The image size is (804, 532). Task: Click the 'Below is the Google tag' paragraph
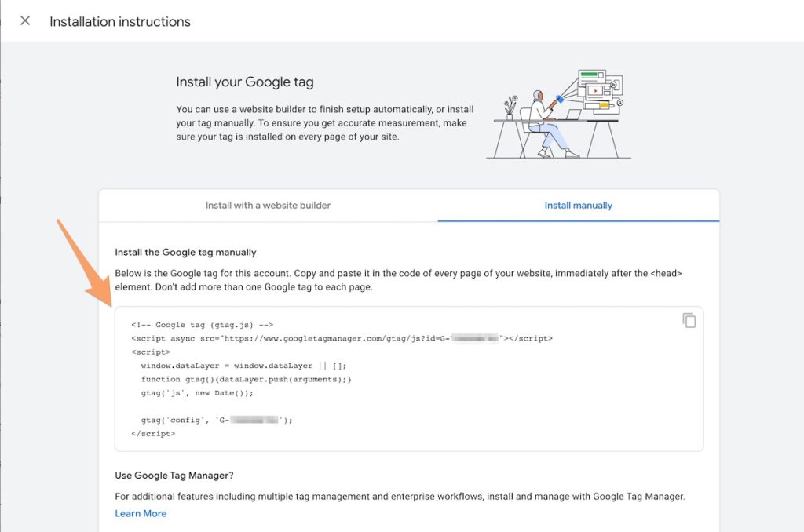tap(398, 280)
